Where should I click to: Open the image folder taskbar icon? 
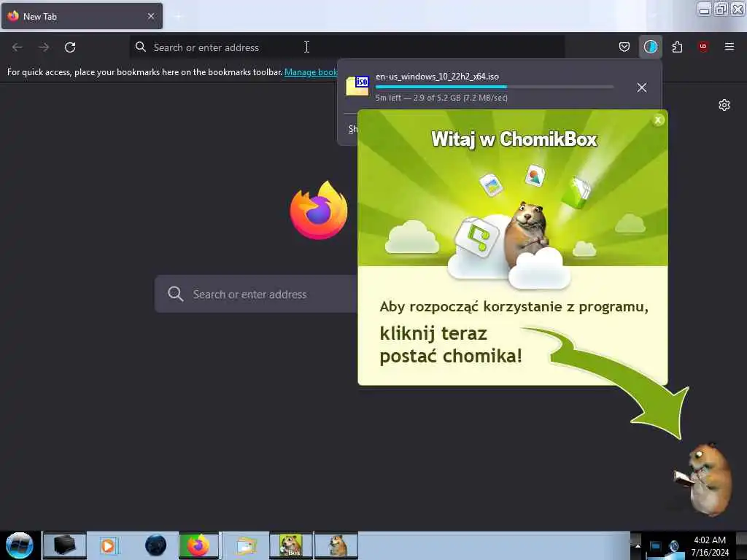246,545
